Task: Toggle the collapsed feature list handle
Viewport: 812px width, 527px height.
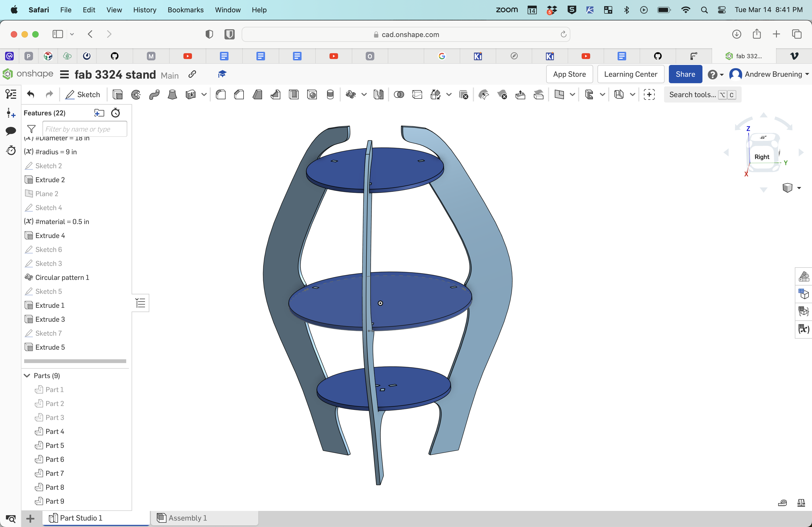Action: [x=140, y=303]
